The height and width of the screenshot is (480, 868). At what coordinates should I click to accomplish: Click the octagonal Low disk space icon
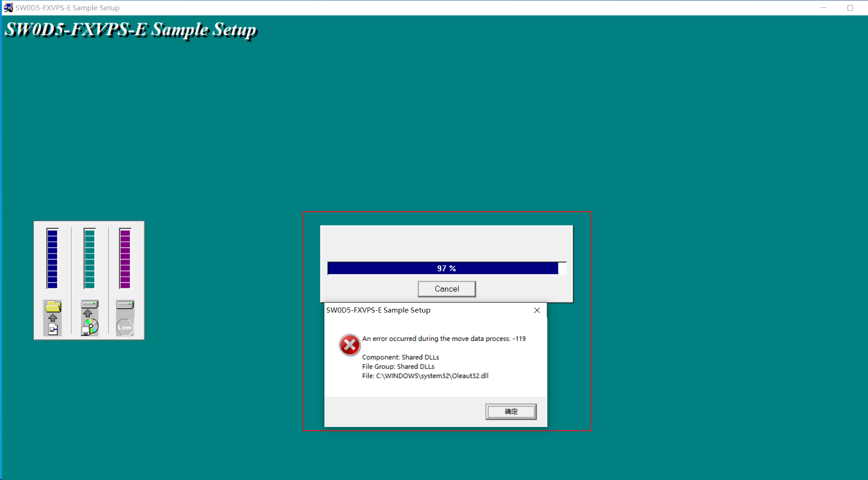pos(125,327)
